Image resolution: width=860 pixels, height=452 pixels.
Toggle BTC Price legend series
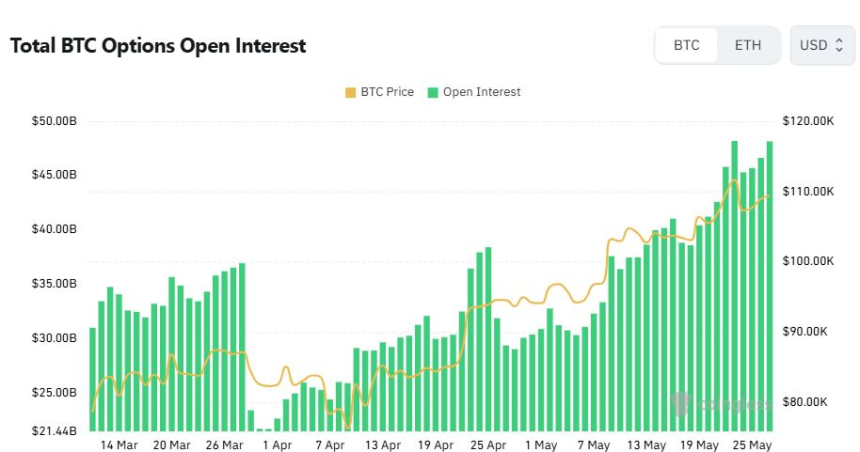pos(380,92)
